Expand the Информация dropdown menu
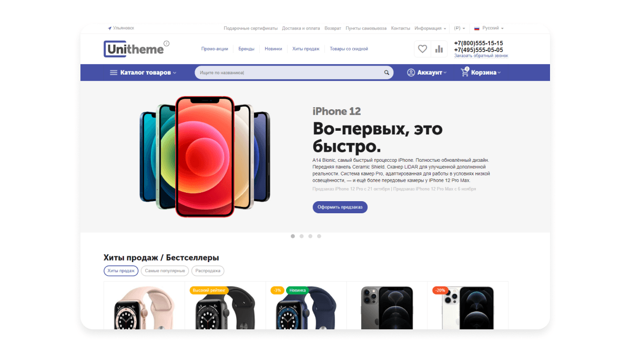This screenshot has height=364, width=631. (x=431, y=28)
